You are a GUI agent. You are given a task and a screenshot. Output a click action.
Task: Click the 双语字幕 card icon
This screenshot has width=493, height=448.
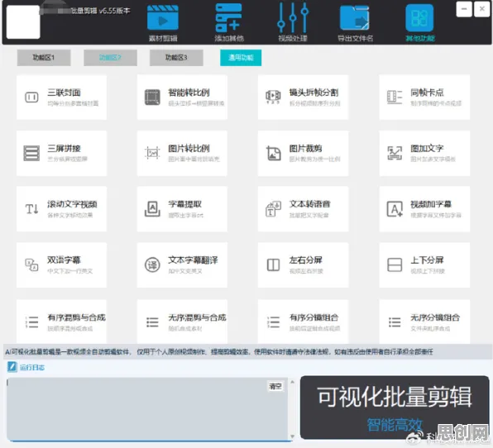pyautogui.click(x=31, y=265)
